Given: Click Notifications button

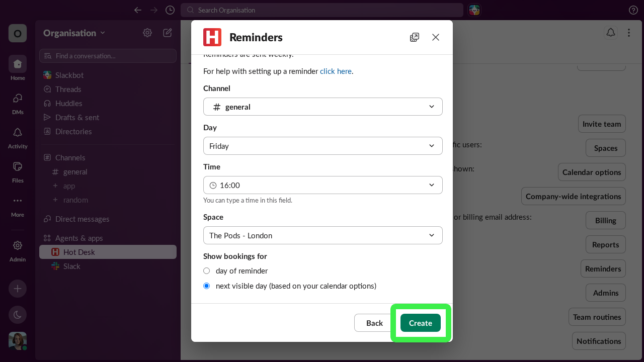Looking at the screenshot, I should pos(599,341).
